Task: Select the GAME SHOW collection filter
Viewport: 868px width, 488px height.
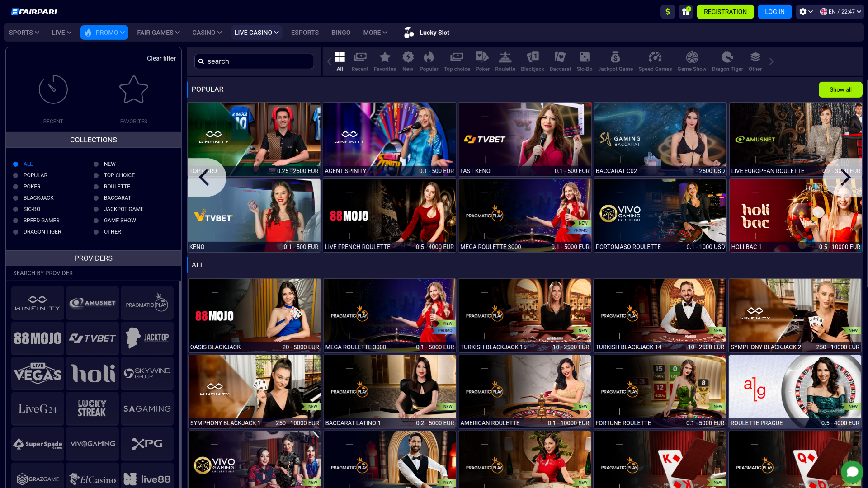Action: pos(96,220)
